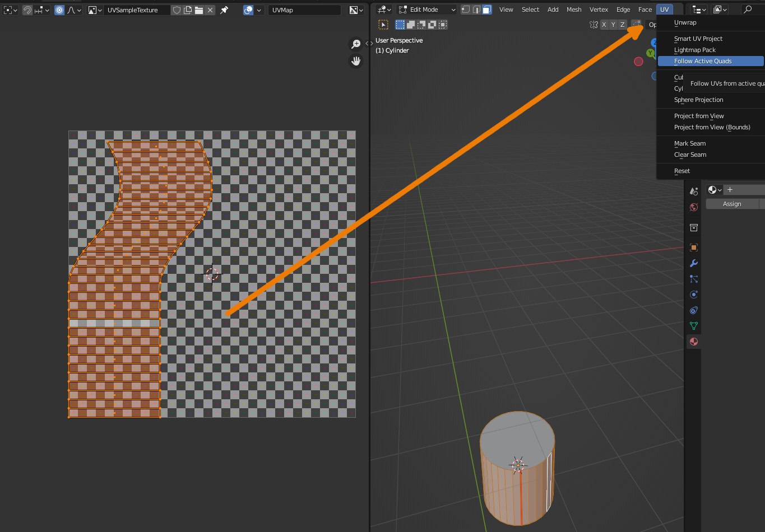Click the UVSampleTexture image name field

[137, 10]
